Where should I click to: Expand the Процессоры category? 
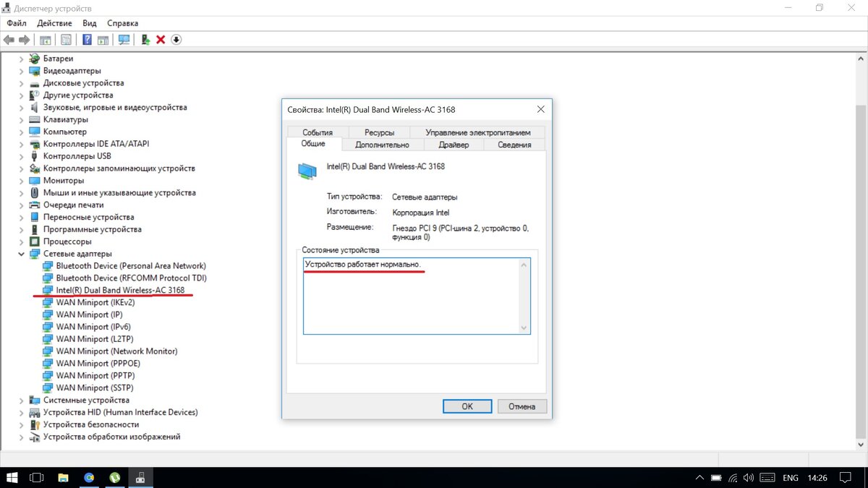[x=21, y=241]
